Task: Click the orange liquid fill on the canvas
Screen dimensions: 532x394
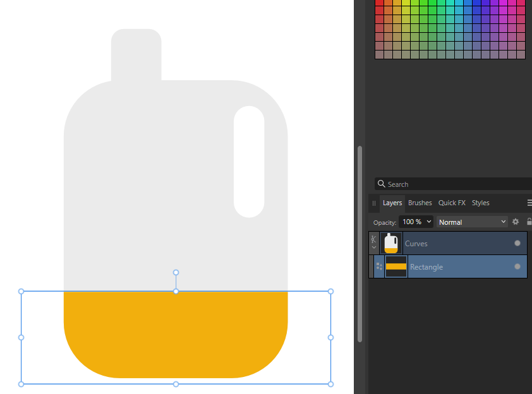Action: click(176, 334)
